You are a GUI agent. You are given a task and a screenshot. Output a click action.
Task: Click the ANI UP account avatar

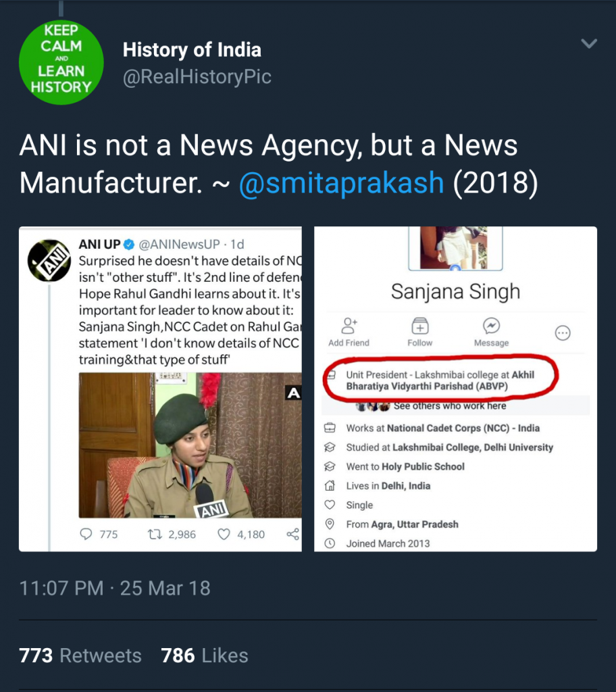pos(49,260)
